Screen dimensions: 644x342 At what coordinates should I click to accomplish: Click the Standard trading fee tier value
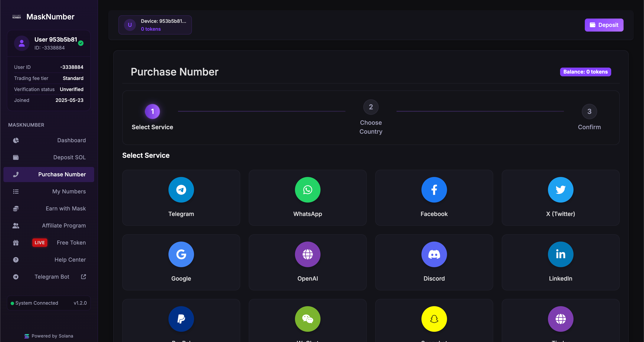coord(73,78)
